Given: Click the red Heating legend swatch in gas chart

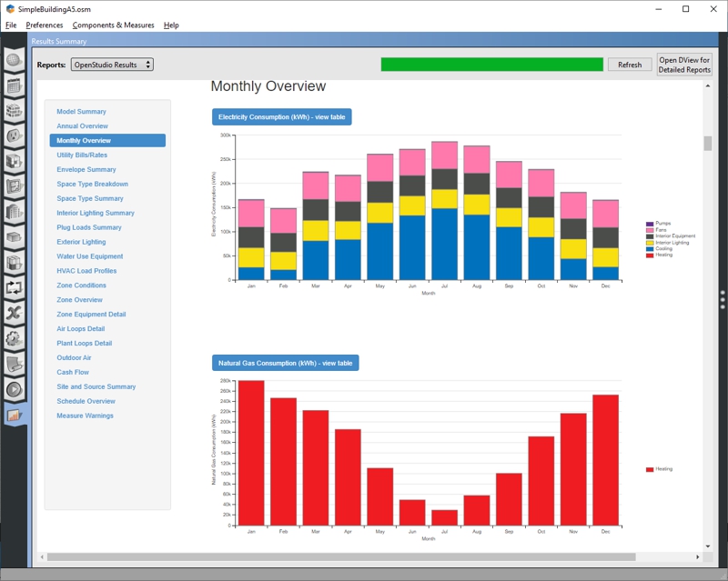Looking at the screenshot, I should 650,469.
